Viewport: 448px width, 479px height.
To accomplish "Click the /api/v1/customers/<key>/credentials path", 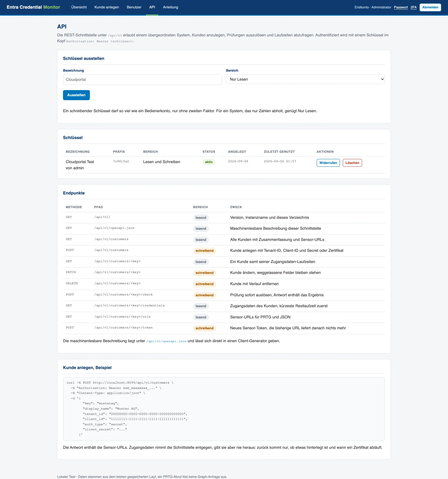I will [x=129, y=306].
